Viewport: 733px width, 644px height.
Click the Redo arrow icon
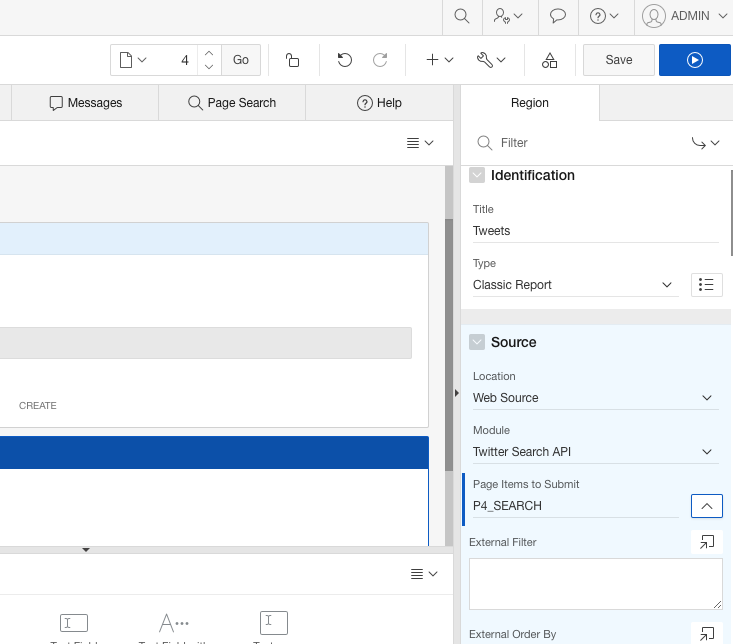click(x=380, y=60)
